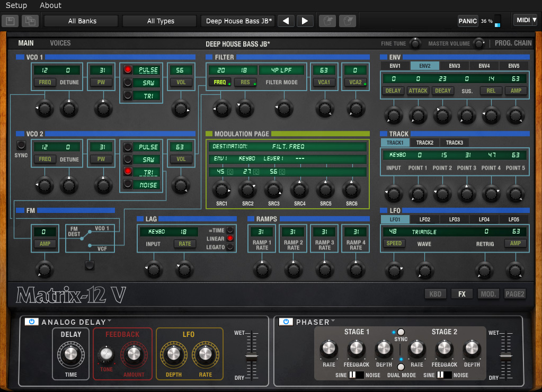Select the ENV3 tab
Viewport: 542px width, 392px height.
(x=454, y=66)
